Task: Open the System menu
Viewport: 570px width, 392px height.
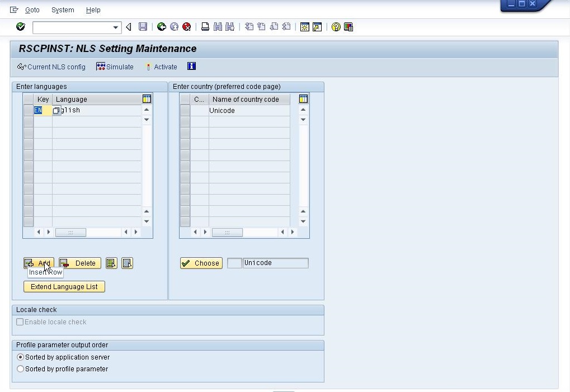Action: point(62,10)
